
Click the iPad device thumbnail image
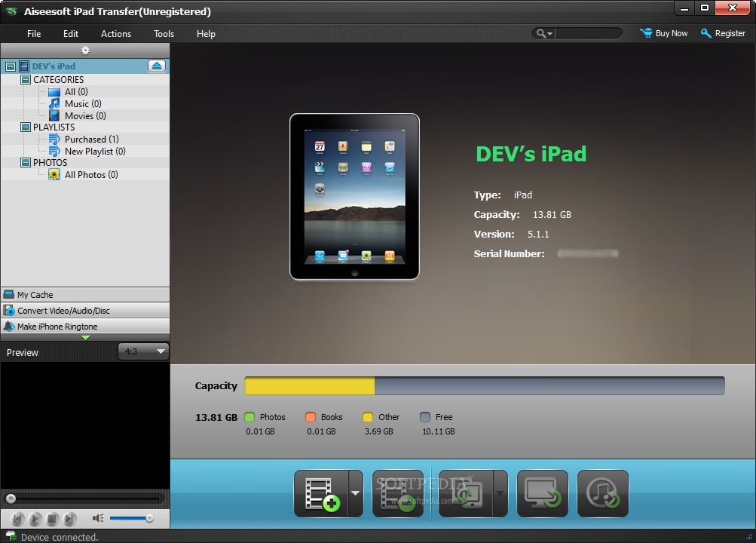[x=354, y=197]
